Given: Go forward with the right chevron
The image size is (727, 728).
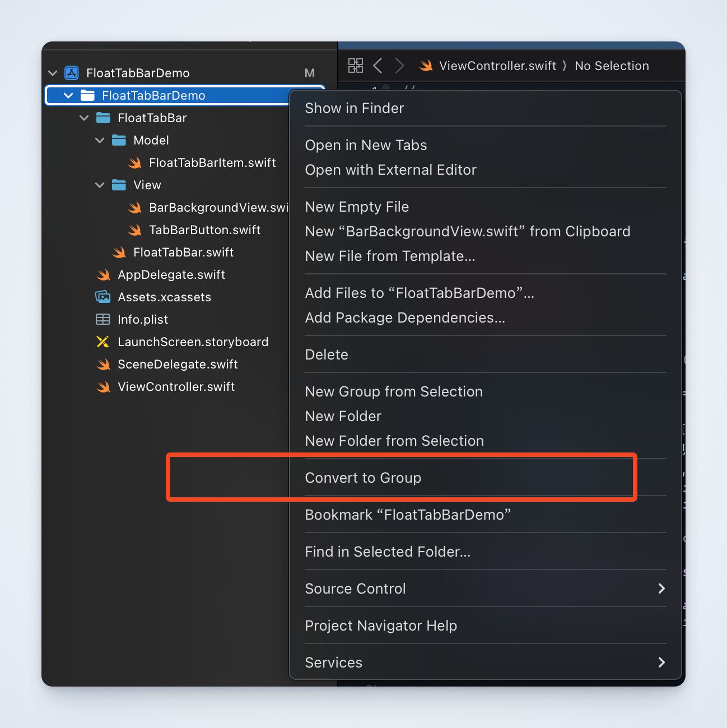Looking at the screenshot, I should 399,66.
